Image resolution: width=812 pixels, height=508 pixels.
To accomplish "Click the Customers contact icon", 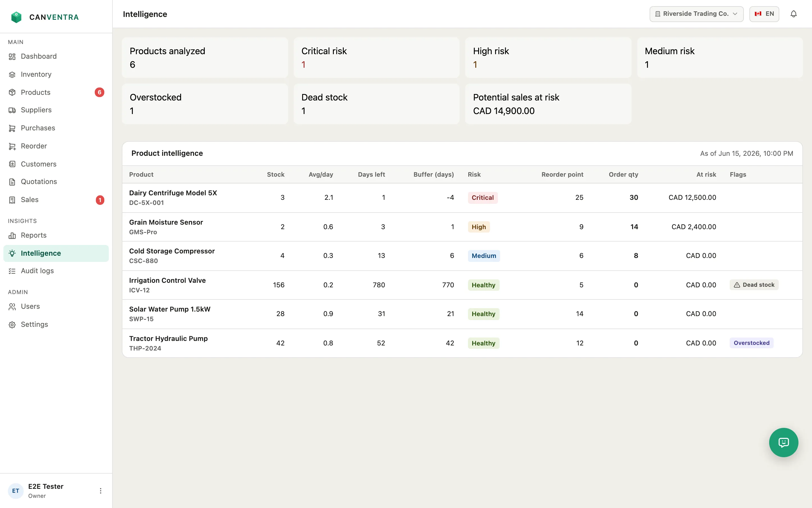I will point(12,164).
